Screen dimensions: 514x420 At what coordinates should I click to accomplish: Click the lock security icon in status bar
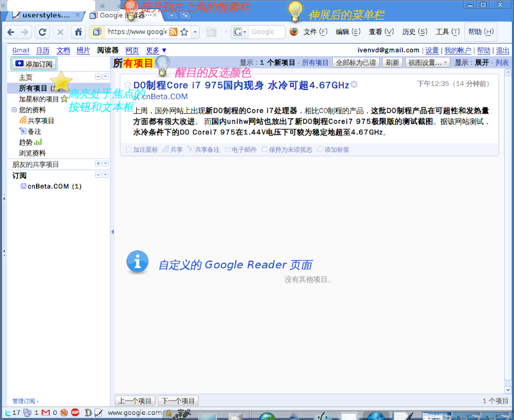tap(168, 413)
